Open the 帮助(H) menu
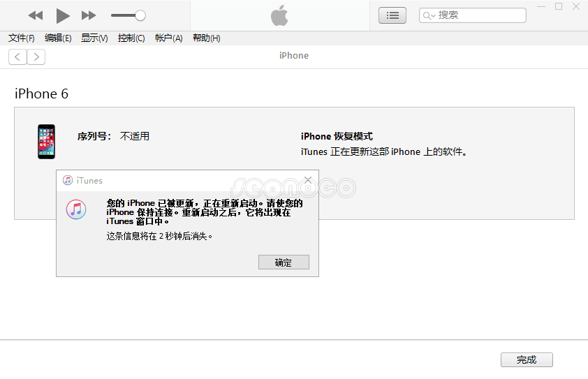588x379 pixels. click(x=206, y=38)
